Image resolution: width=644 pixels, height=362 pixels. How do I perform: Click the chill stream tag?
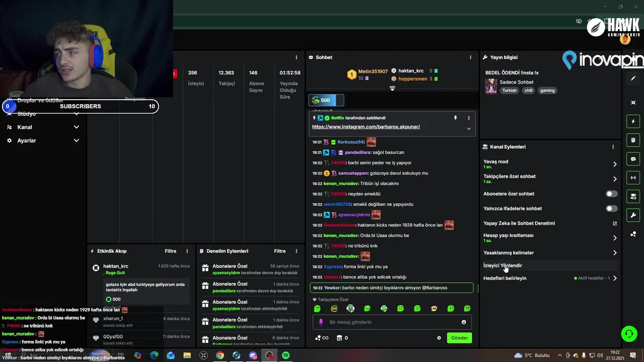(528, 90)
